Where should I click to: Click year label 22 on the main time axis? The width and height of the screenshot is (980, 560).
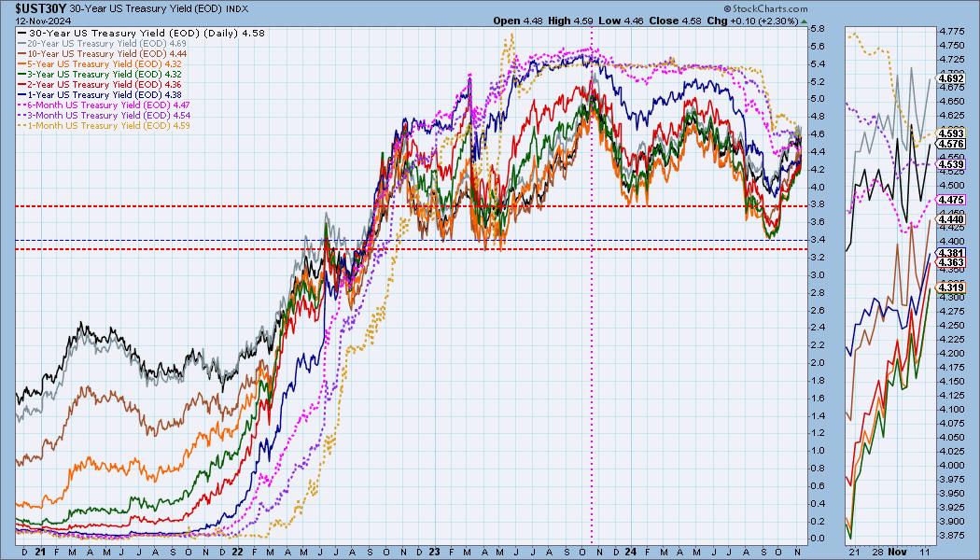237,552
